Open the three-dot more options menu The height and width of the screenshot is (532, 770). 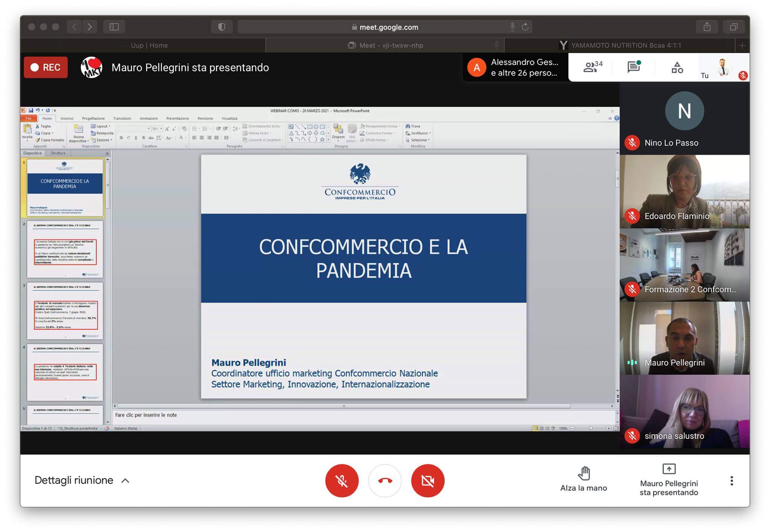click(731, 481)
